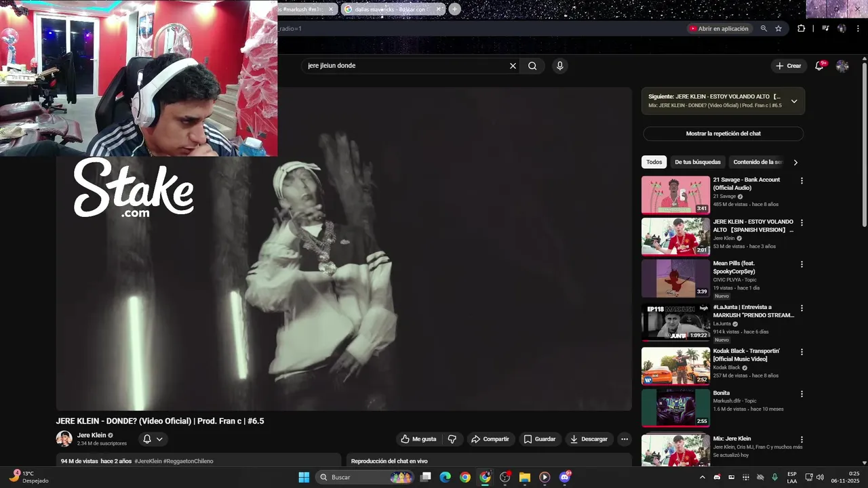Open Chrome media control icon
This screenshot has width=868, height=488.
pos(825,28)
